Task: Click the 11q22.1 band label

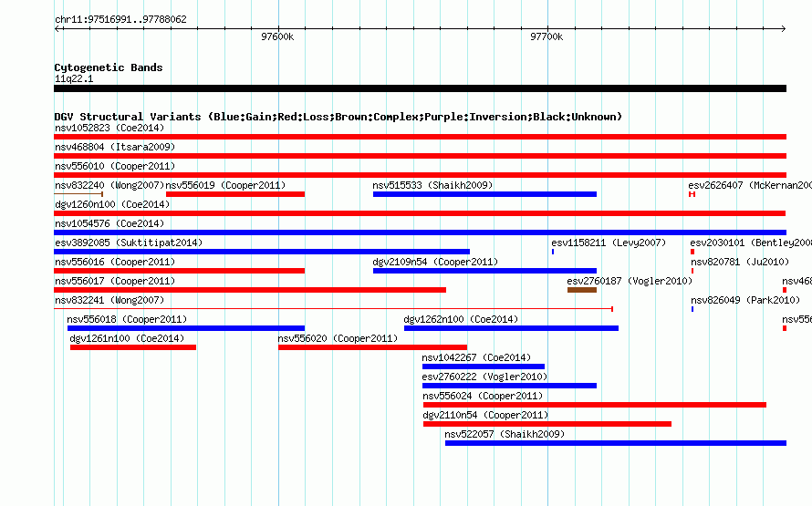Action: click(x=74, y=78)
